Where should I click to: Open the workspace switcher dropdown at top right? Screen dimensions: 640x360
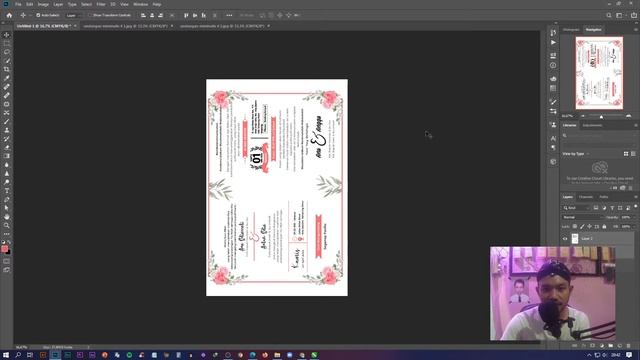tap(620, 15)
